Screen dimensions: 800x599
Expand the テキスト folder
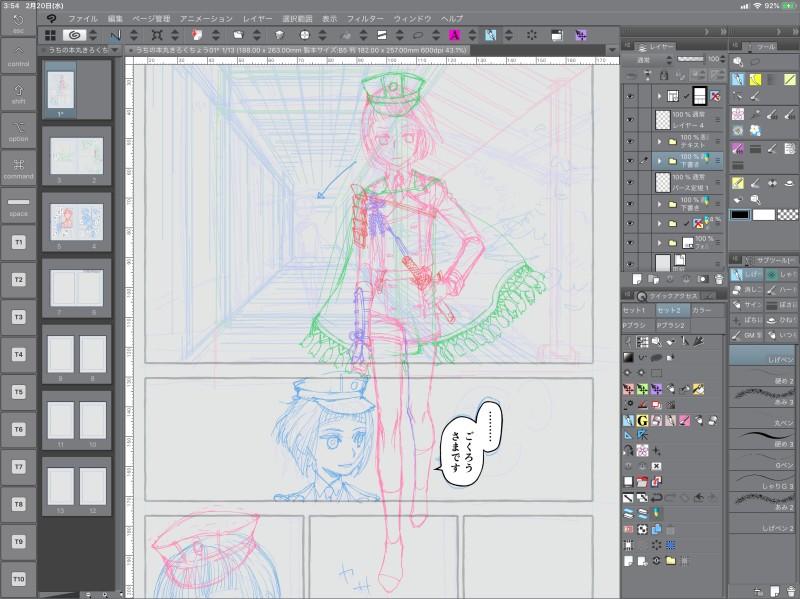(x=659, y=141)
